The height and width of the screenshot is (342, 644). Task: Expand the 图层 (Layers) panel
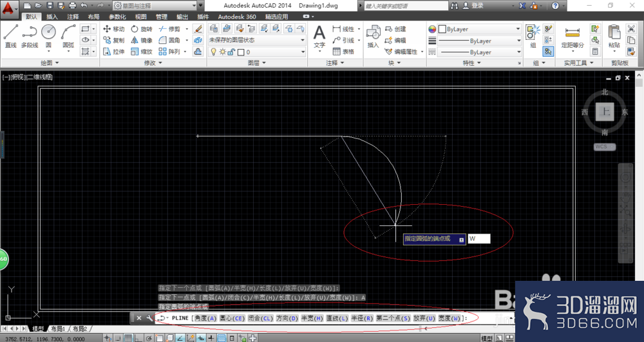point(257,63)
